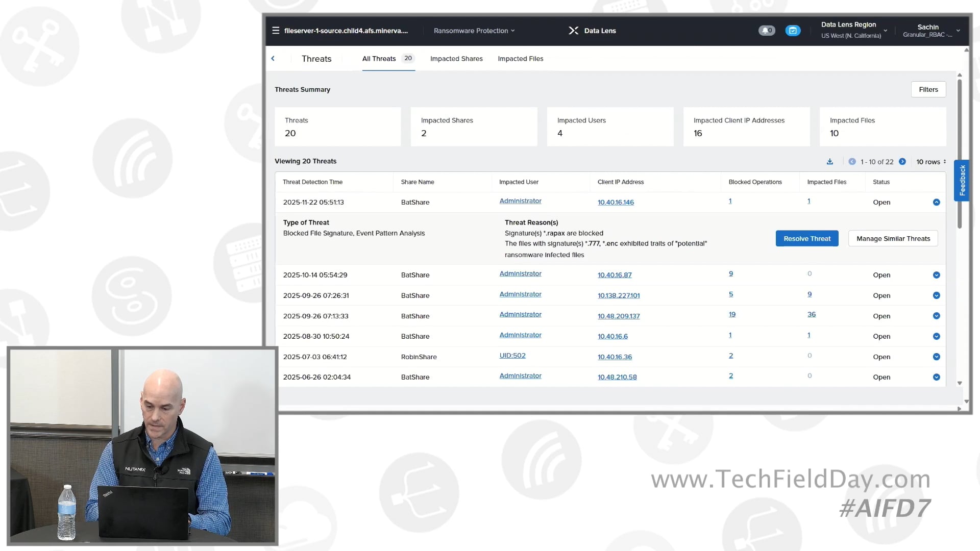Open notifications bell icon

[x=767, y=30]
